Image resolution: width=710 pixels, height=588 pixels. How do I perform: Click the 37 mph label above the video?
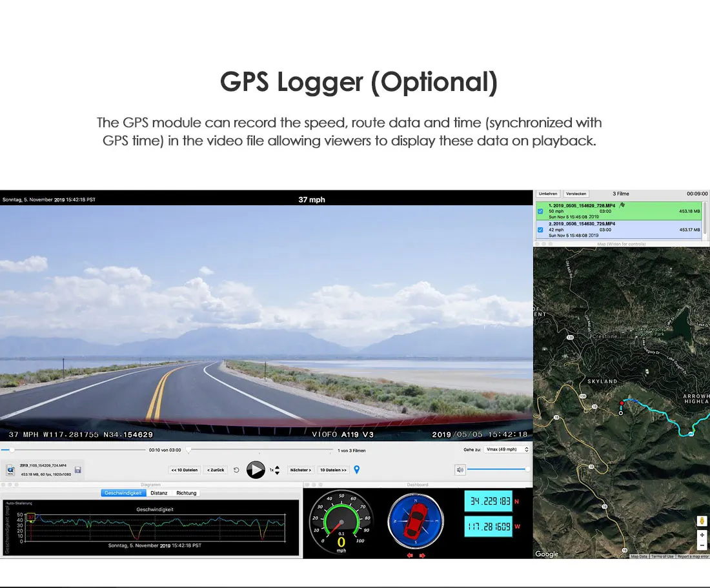point(312,199)
